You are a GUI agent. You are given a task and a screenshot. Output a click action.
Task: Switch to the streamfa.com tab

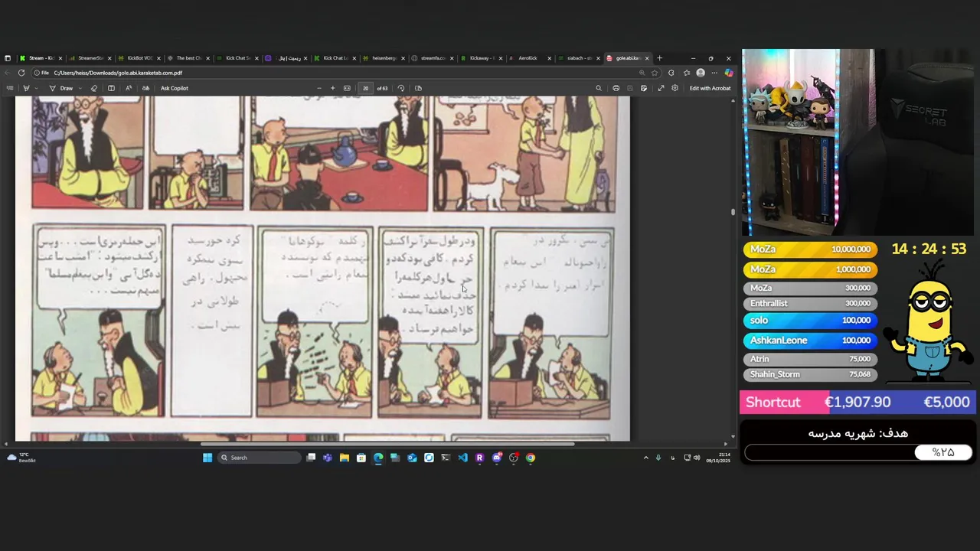[432, 58]
